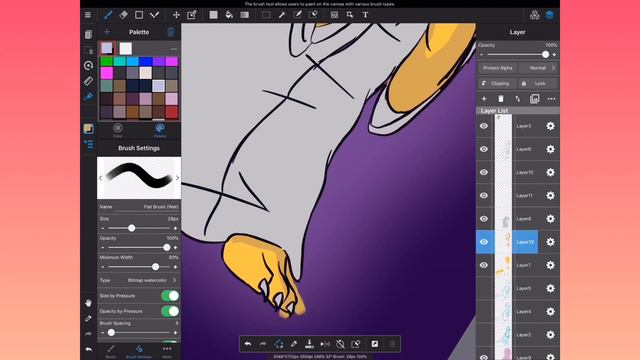Add a new color to the palette
640x360 pixels.
107,32
